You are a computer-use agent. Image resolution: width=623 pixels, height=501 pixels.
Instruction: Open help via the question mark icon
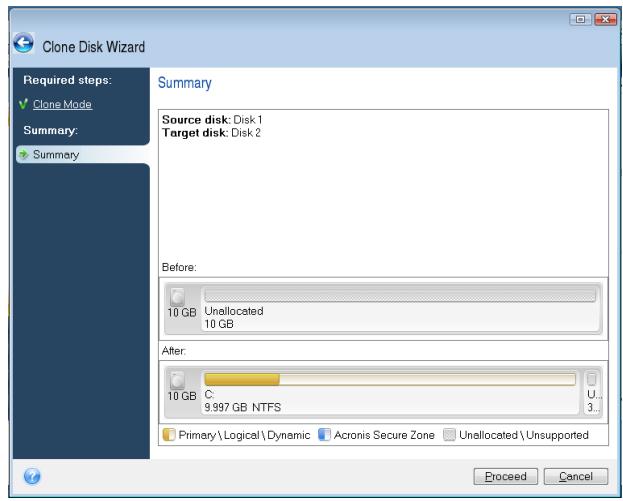click(x=32, y=476)
